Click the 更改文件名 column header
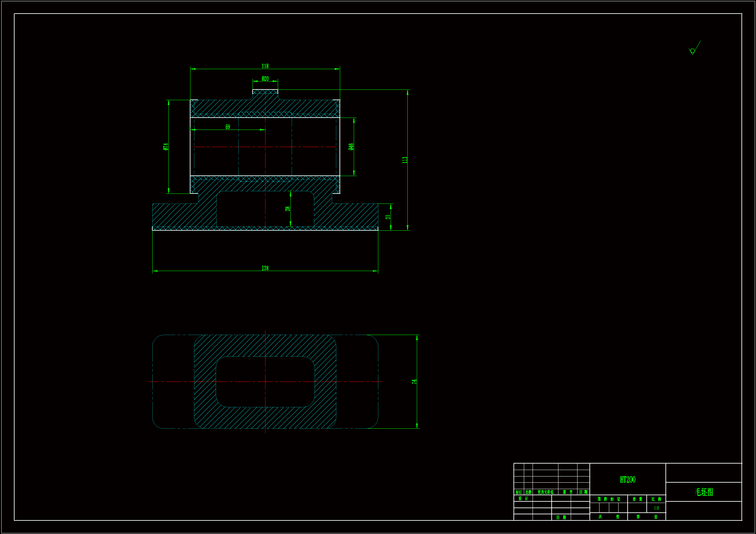The height and width of the screenshot is (534, 756). coord(545,492)
